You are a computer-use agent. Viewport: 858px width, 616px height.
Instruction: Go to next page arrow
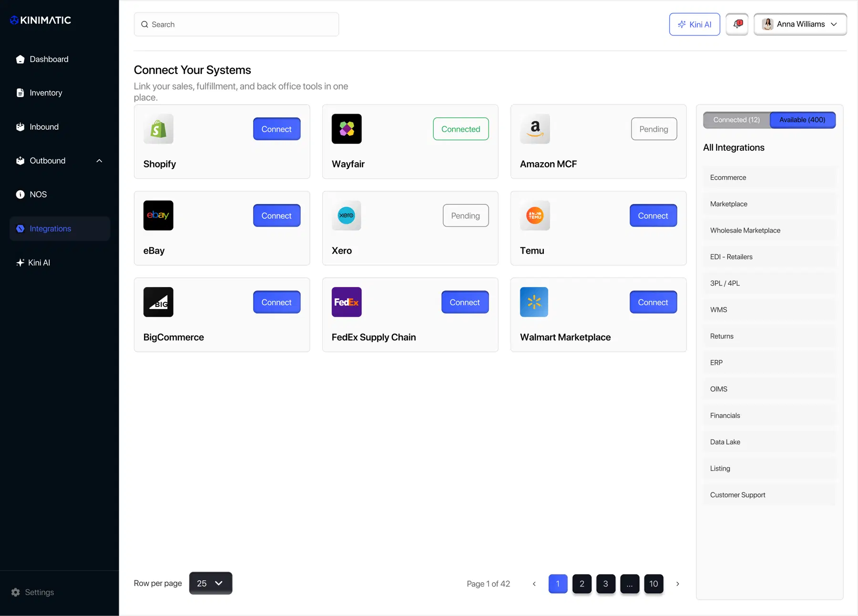[677, 584]
